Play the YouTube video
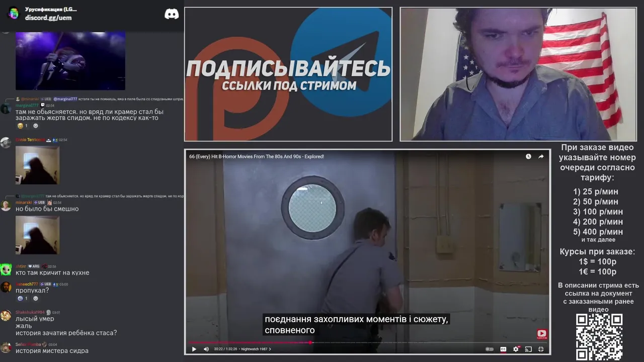Image resolution: width=644 pixels, height=362 pixels. [194, 349]
